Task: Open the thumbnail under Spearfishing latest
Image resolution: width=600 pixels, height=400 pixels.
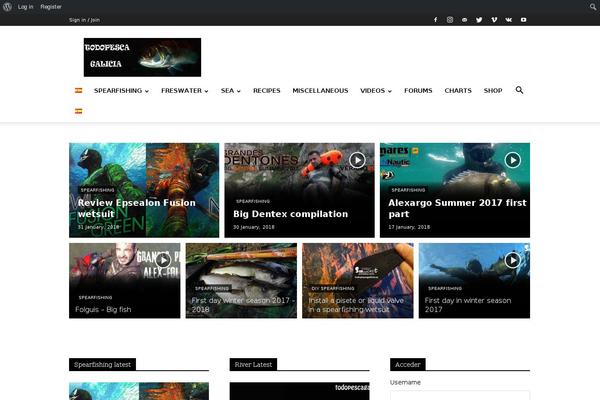Action: [x=139, y=391]
